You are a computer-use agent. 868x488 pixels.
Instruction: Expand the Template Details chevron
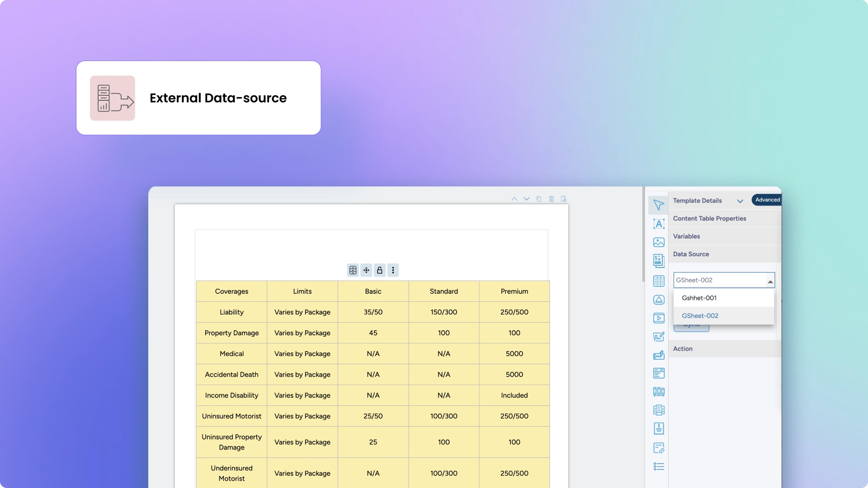740,201
